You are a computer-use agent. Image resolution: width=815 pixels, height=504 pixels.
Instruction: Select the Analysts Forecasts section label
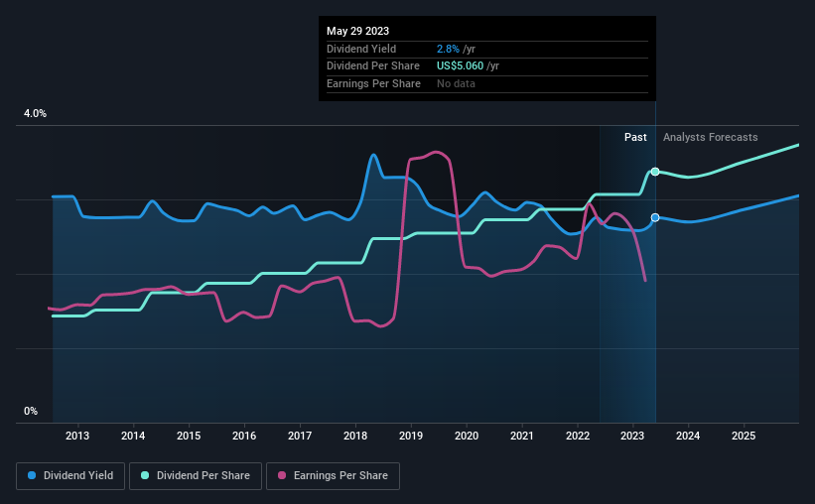pyautogui.click(x=710, y=137)
